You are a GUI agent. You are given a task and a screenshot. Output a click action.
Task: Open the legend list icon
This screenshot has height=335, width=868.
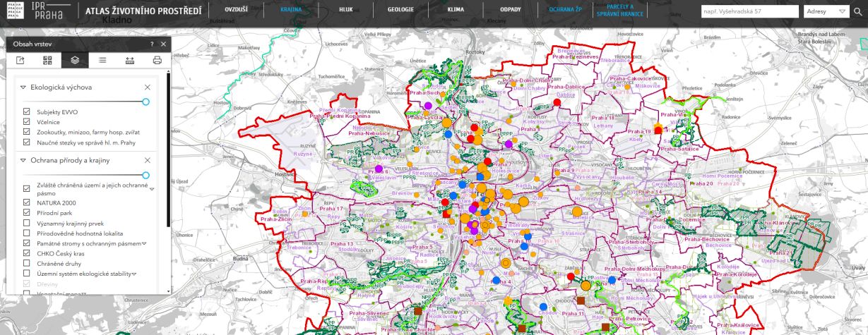[x=102, y=60]
